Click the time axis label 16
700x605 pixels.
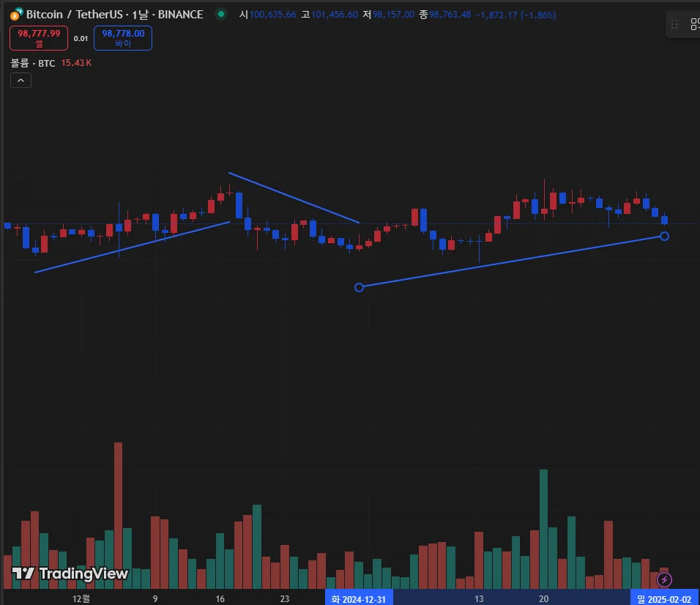coord(220,598)
